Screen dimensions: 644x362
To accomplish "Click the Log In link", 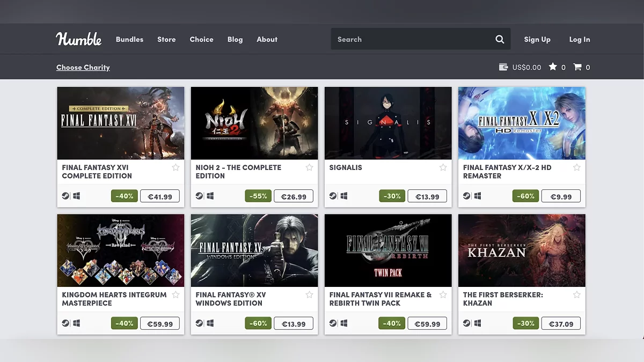I will pyautogui.click(x=580, y=39).
